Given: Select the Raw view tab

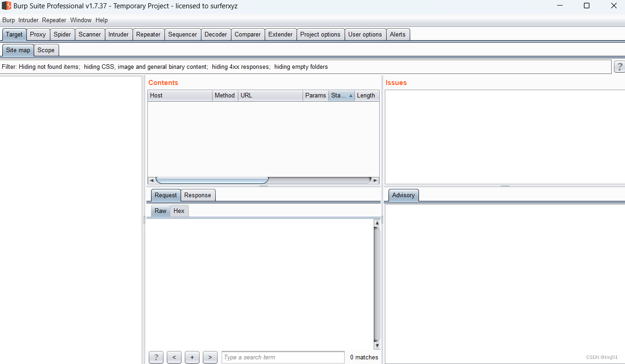Looking at the screenshot, I should click(161, 211).
